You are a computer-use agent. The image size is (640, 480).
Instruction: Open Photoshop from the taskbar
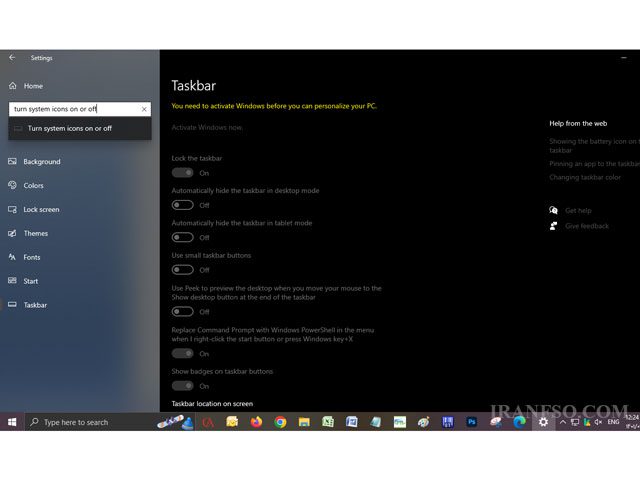click(472, 422)
